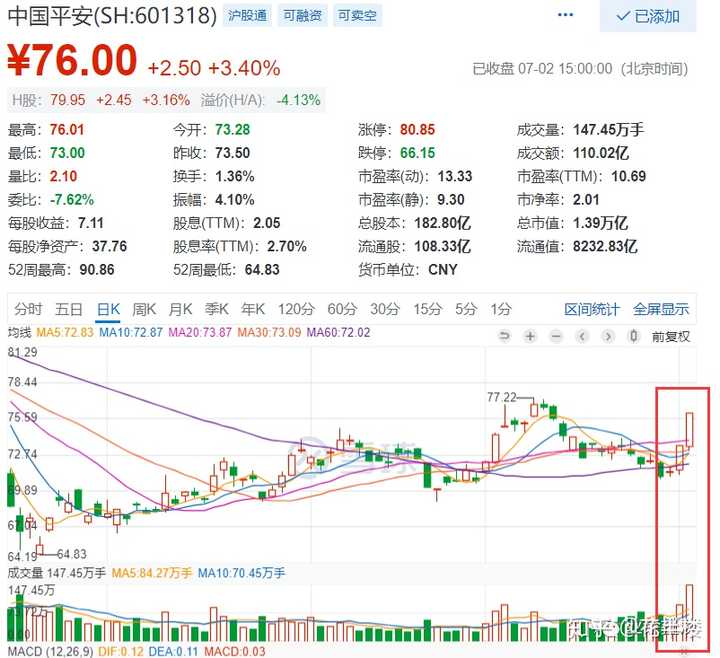Click the current price ¥76.00

(x=73, y=60)
